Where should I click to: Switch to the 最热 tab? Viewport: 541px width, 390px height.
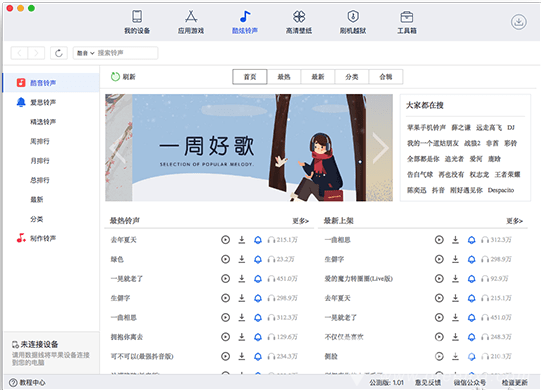(x=284, y=77)
